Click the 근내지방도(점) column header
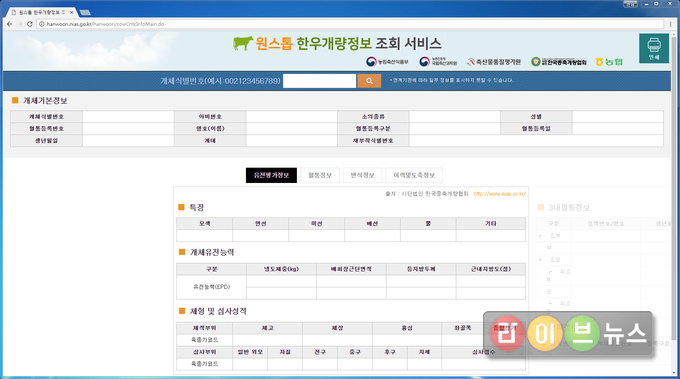 coord(491,269)
